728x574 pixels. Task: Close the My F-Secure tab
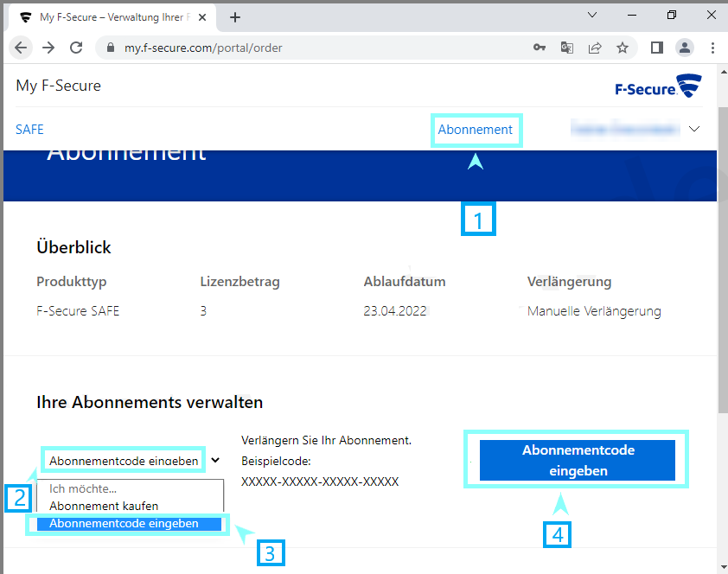(202, 17)
